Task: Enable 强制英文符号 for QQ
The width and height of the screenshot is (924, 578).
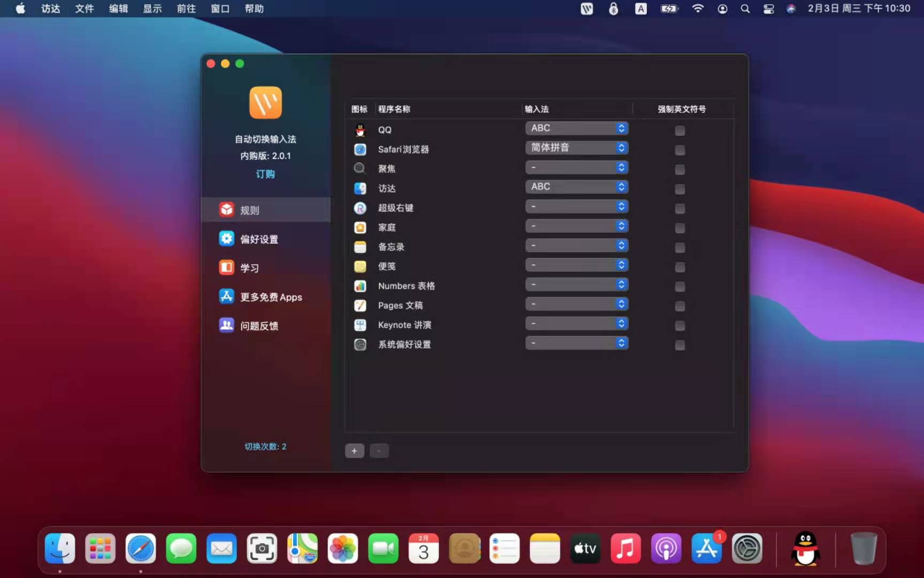Action: (x=680, y=131)
